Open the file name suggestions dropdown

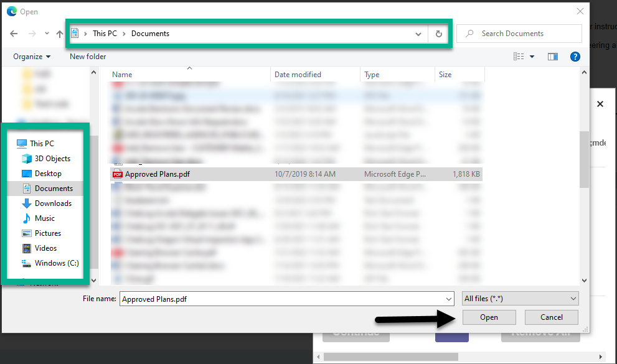click(x=448, y=299)
